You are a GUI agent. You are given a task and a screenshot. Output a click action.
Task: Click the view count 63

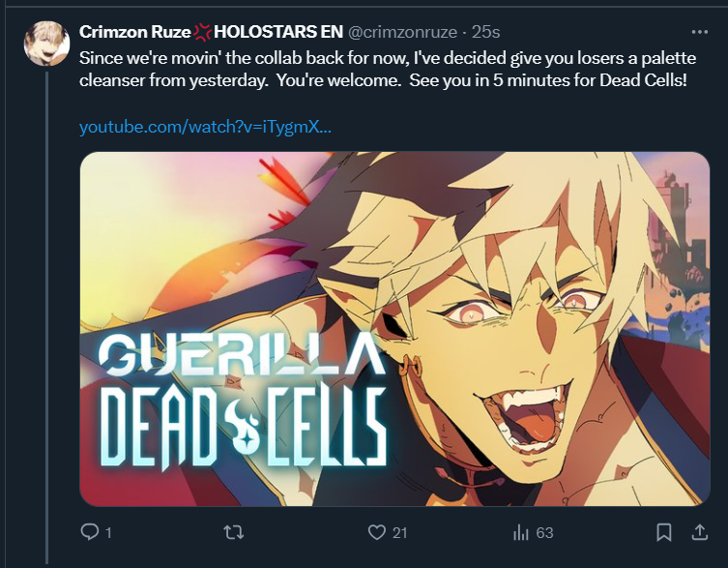[x=544, y=532]
